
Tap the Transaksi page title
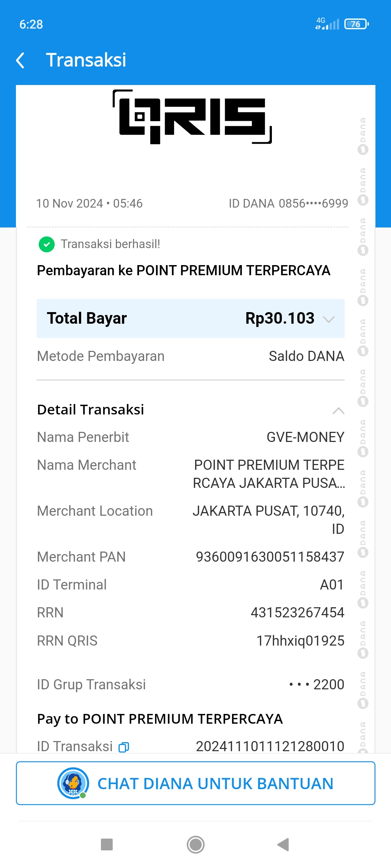pos(86,60)
